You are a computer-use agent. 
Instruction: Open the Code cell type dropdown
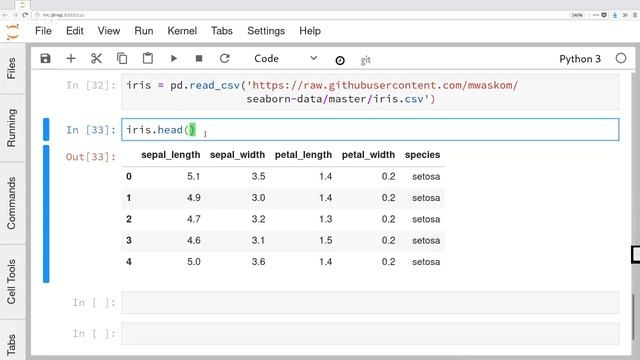pos(285,58)
